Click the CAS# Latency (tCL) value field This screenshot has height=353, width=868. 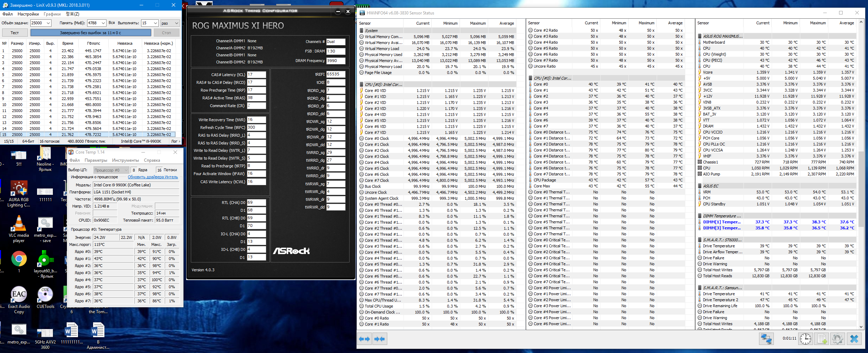pos(256,75)
